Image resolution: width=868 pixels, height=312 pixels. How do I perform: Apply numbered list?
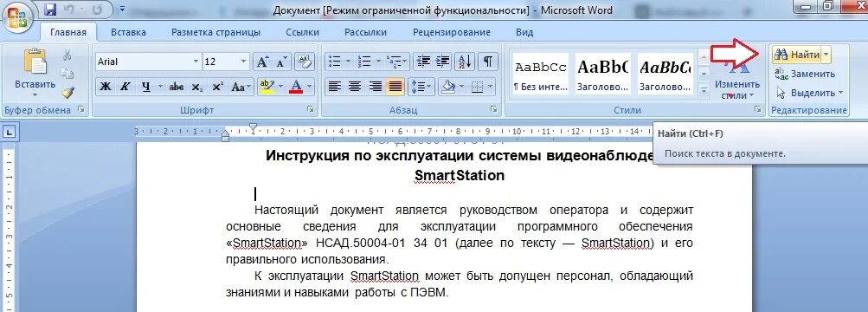click(364, 61)
